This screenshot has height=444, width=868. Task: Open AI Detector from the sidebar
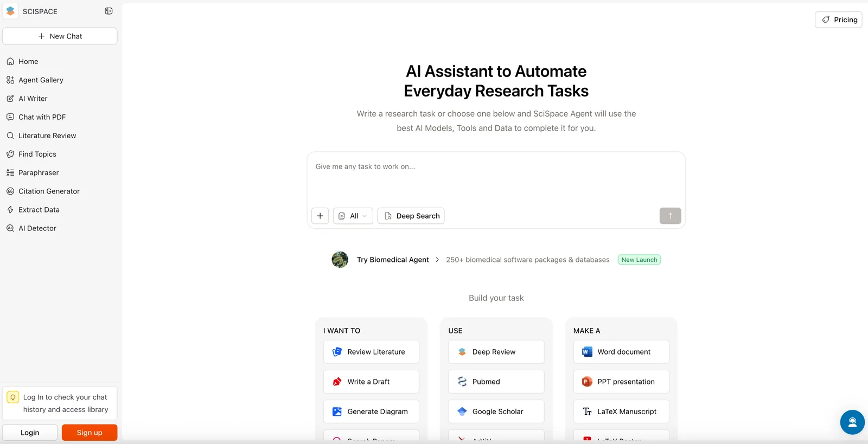(x=37, y=228)
